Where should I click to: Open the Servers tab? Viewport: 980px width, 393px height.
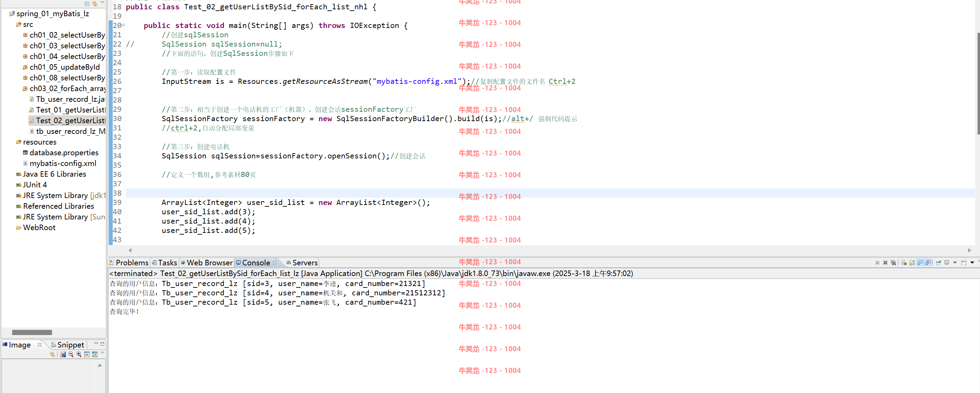[x=302, y=262]
